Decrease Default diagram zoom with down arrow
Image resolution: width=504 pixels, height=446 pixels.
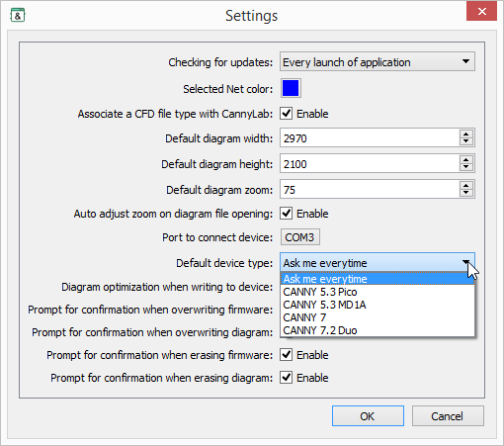[465, 193]
